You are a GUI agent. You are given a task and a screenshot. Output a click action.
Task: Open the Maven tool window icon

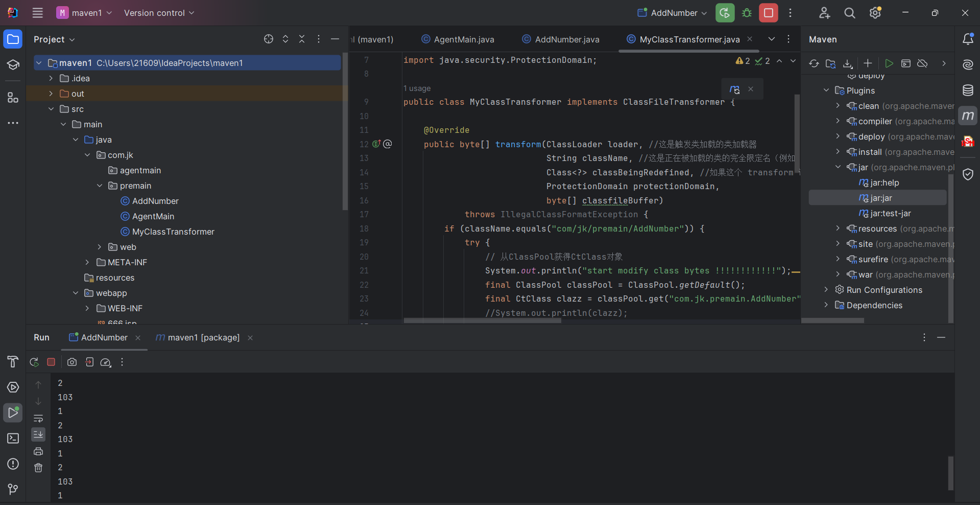click(968, 116)
